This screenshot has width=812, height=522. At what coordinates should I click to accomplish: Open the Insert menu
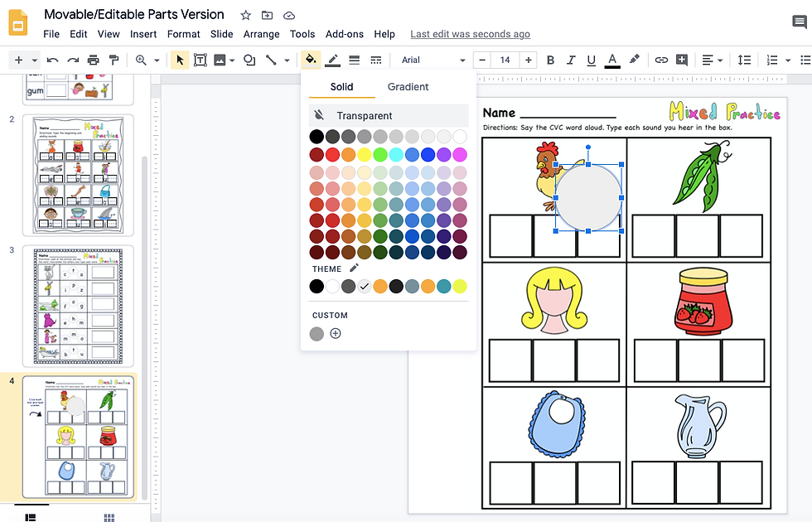pyautogui.click(x=143, y=34)
